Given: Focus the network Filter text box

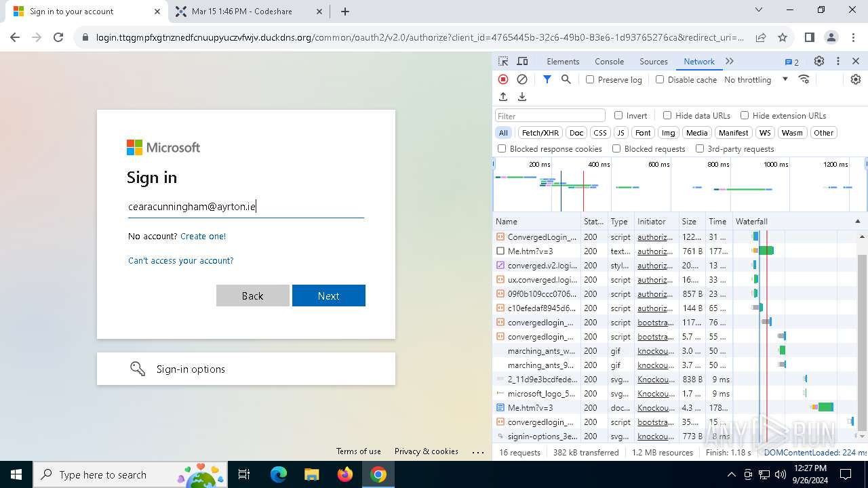Looking at the screenshot, I should point(551,116).
